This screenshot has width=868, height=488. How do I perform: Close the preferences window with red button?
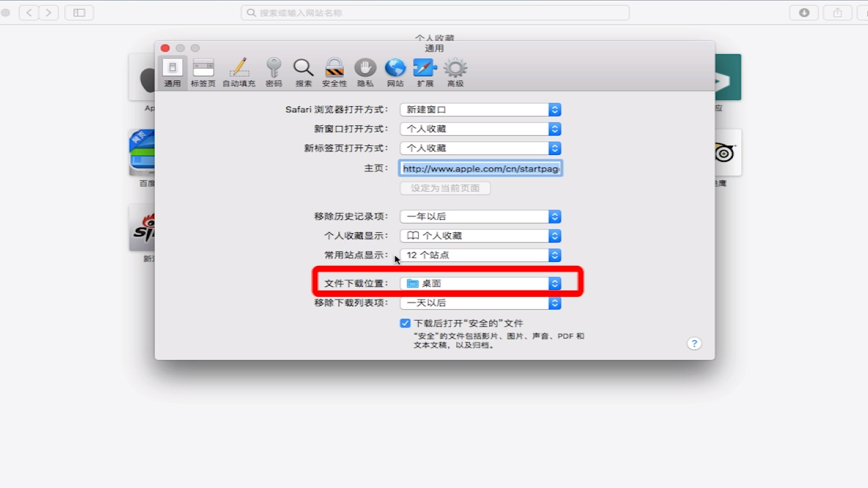click(x=165, y=48)
